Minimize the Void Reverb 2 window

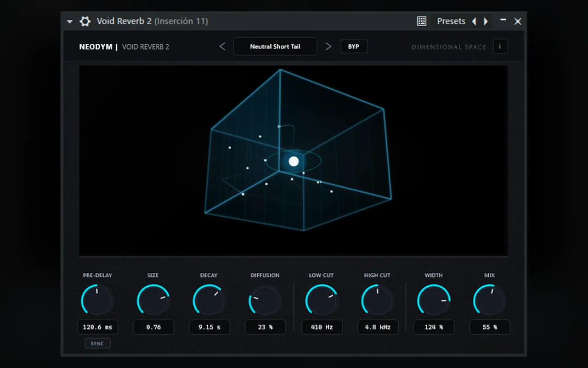(503, 20)
